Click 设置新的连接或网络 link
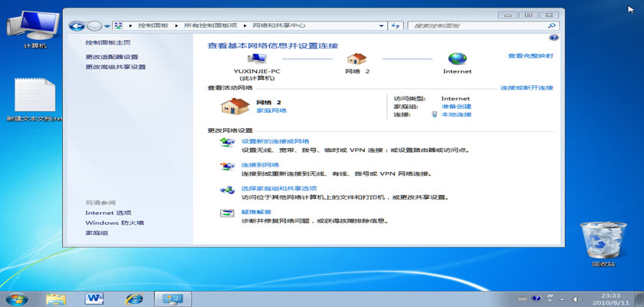 pos(274,141)
